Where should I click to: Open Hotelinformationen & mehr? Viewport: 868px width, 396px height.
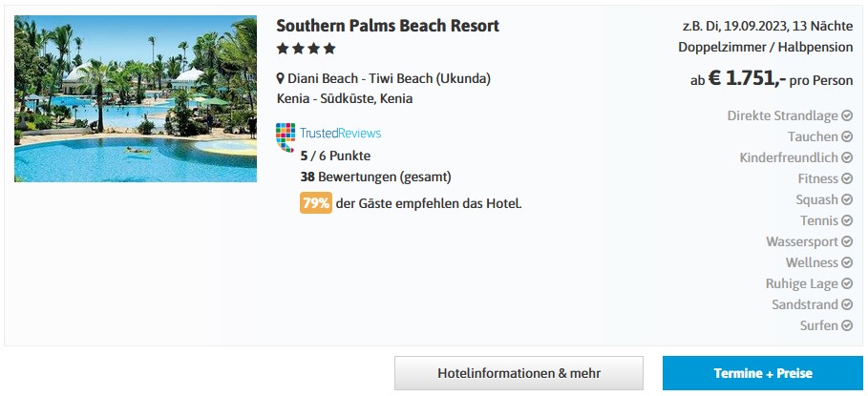(x=519, y=373)
